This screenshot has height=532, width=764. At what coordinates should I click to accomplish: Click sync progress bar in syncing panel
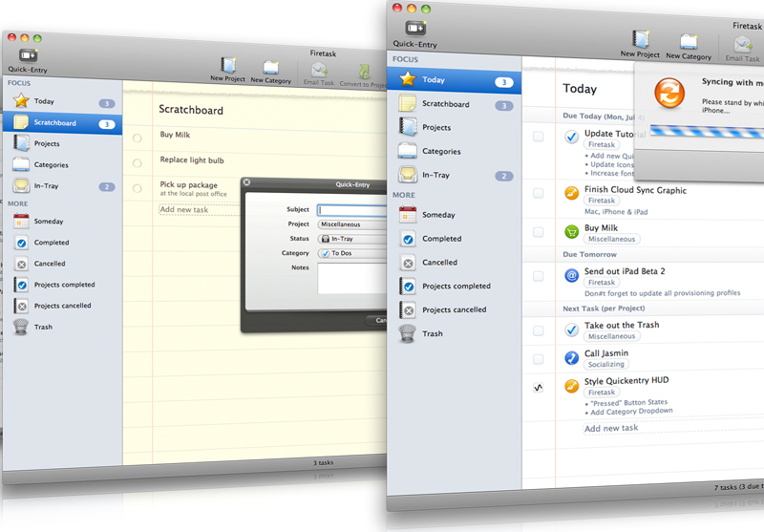[707, 132]
